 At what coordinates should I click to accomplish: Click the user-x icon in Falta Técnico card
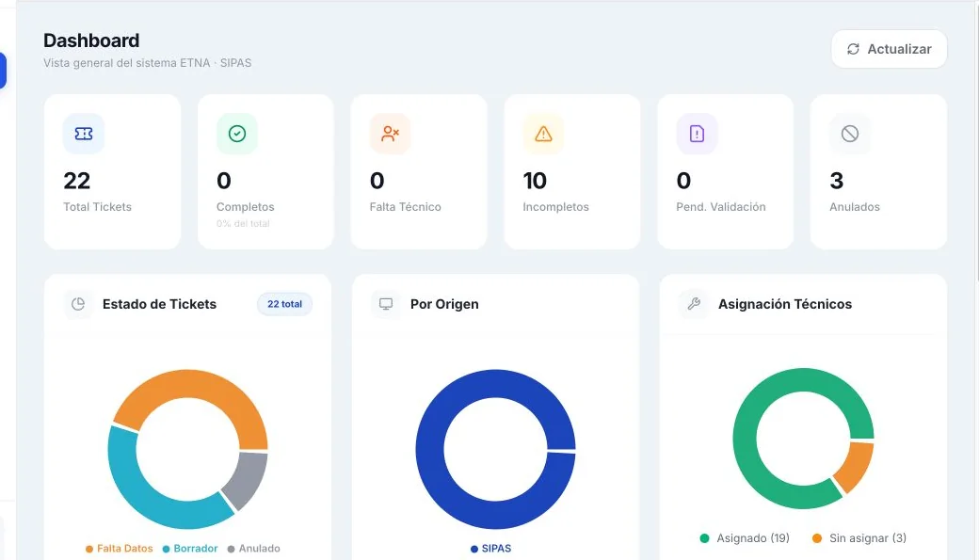[x=391, y=134]
